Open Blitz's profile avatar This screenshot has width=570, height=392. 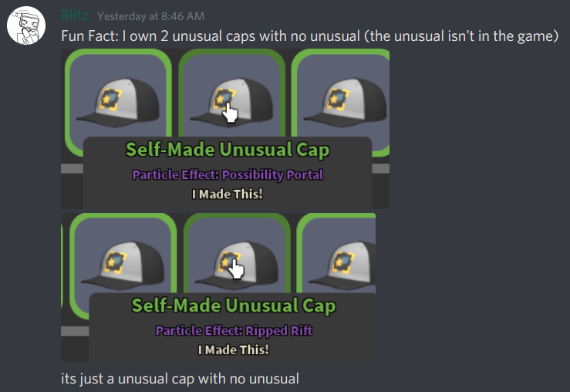click(26, 25)
